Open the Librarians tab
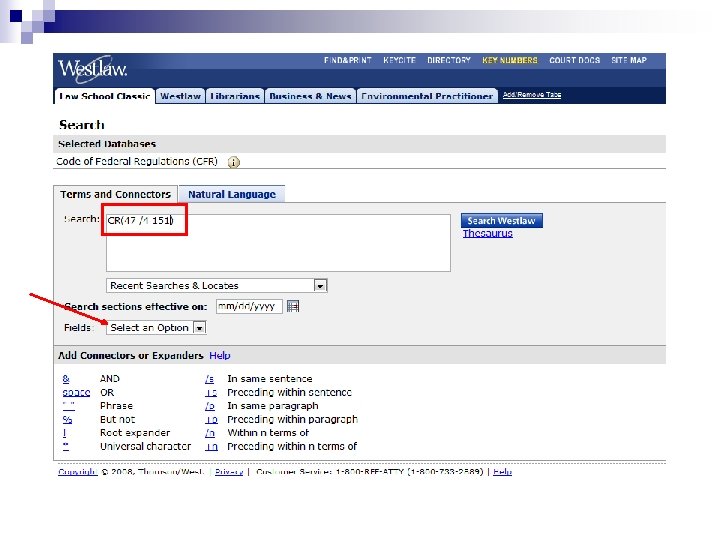720x540 pixels. pyautogui.click(x=235, y=96)
